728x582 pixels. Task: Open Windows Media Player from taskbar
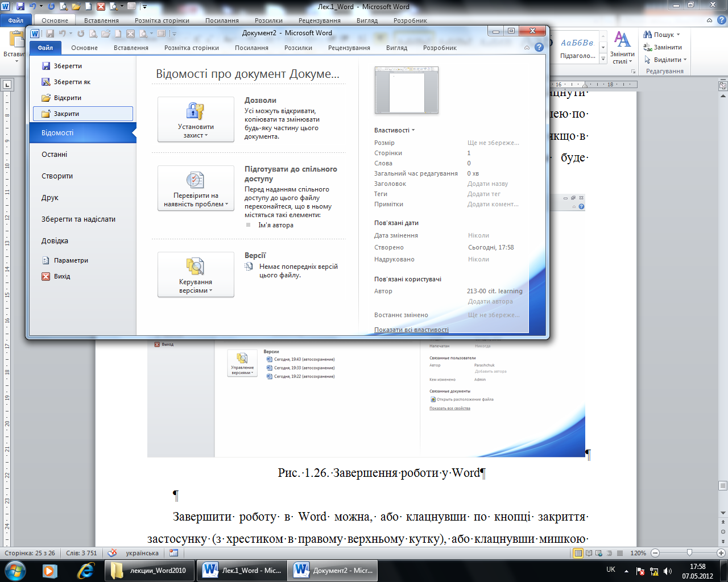[x=49, y=570]
